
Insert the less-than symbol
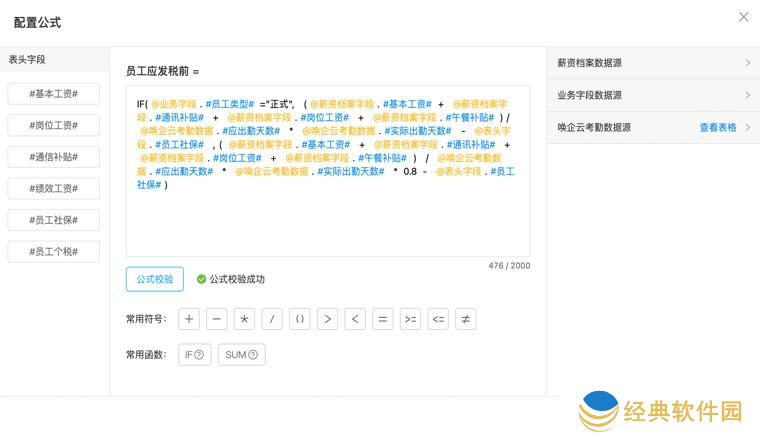355,319
